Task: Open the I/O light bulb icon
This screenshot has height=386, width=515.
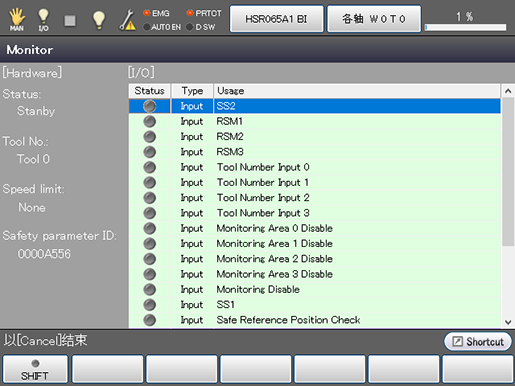Action: [x=43, y=20]
